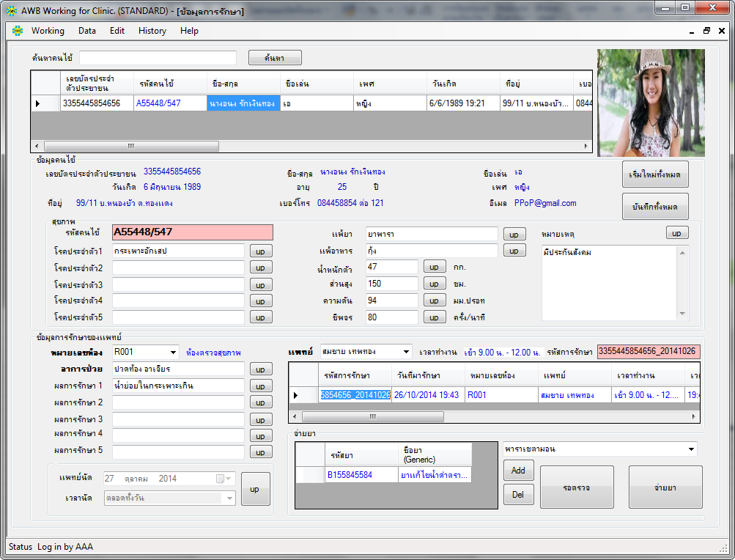Toggle the checkbox in the appointment date picker
The height and width of the screenshot is (560, 735).
[x=220, y=479]
